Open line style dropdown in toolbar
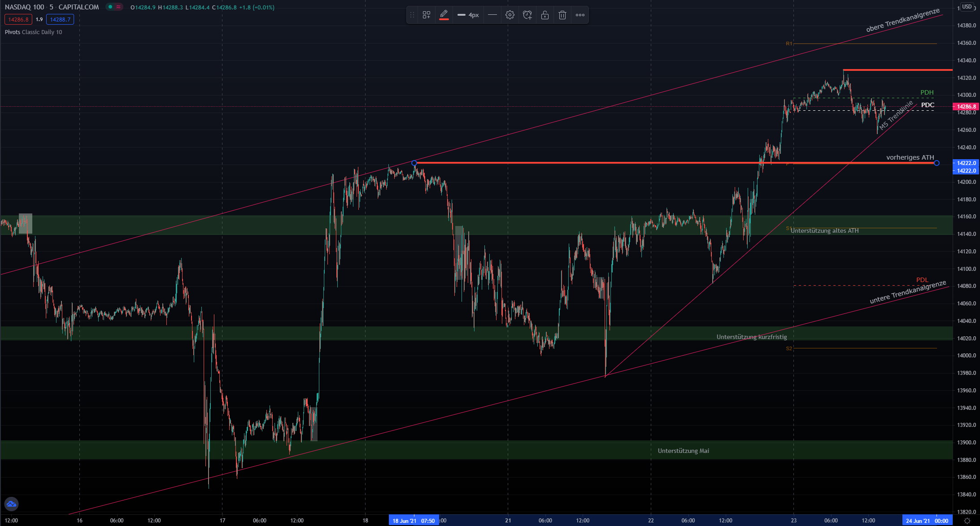The image size is (980, 526). pos(492,15)
